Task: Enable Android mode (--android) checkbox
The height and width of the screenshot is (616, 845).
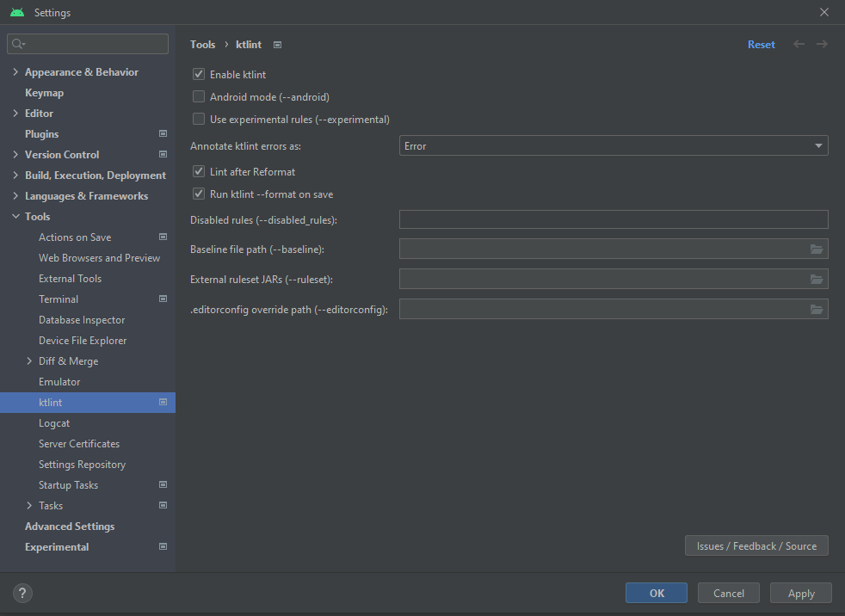Action: pyautogui.click(x=199, y=96)
